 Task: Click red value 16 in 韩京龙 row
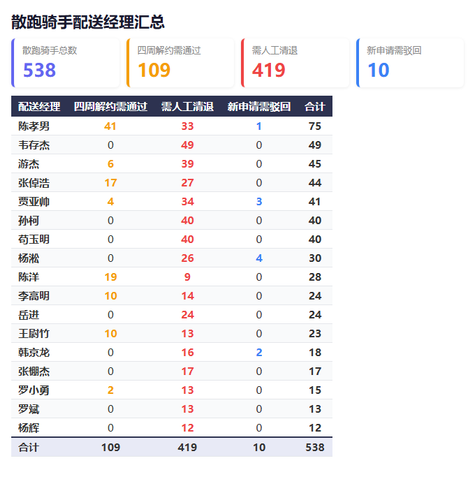point(187,352)
